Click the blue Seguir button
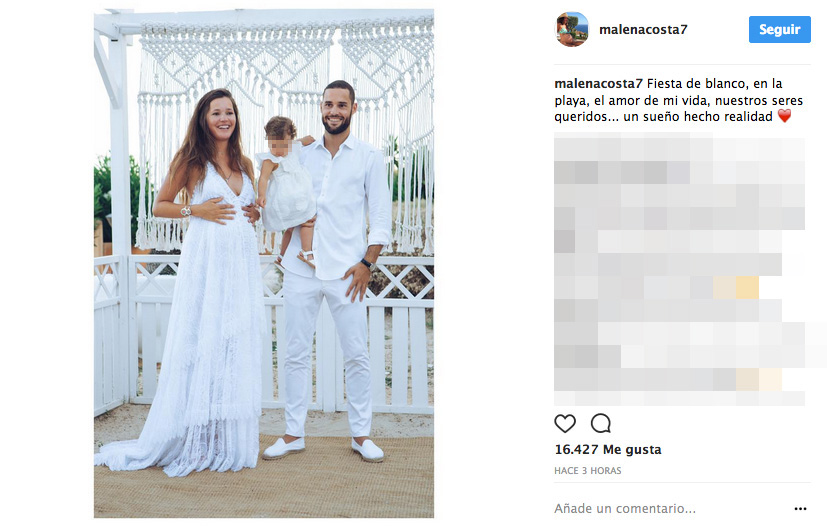Viewport: 827px width, 527px height. 780,30
